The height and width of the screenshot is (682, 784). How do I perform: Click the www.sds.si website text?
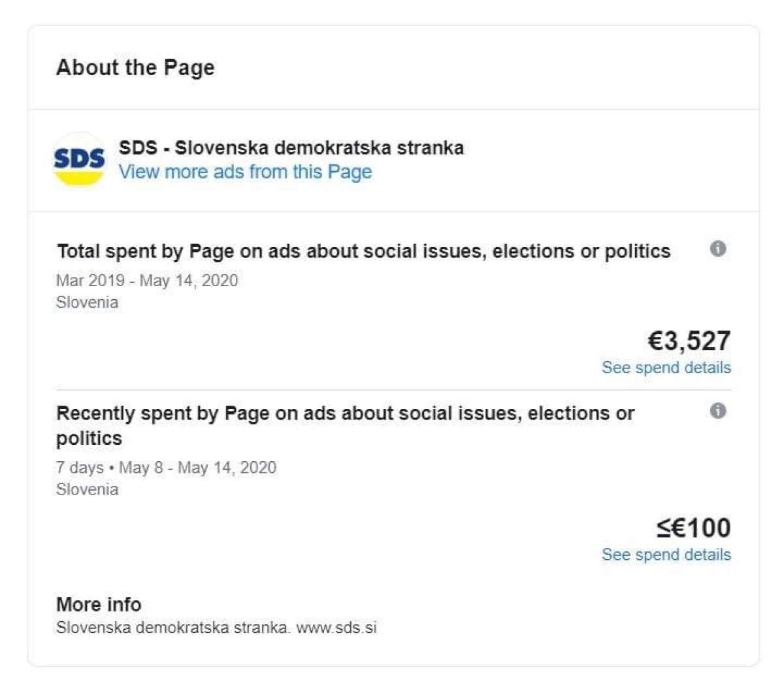pyautogui.click(x=336, y=628)
